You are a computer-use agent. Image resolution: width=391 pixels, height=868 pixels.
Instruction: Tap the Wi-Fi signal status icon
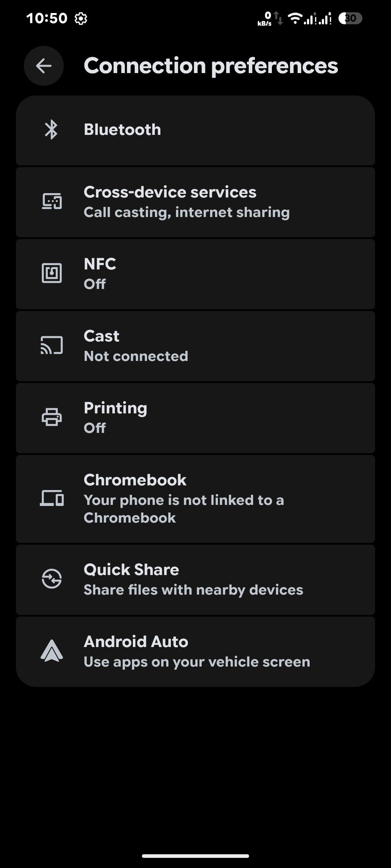295,18
